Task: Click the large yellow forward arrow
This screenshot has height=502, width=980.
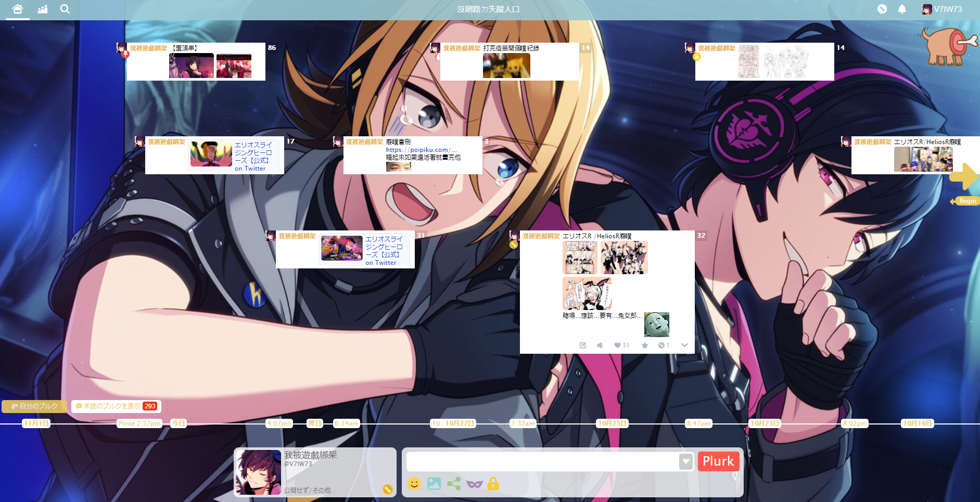Action: [x=964, y=176]
